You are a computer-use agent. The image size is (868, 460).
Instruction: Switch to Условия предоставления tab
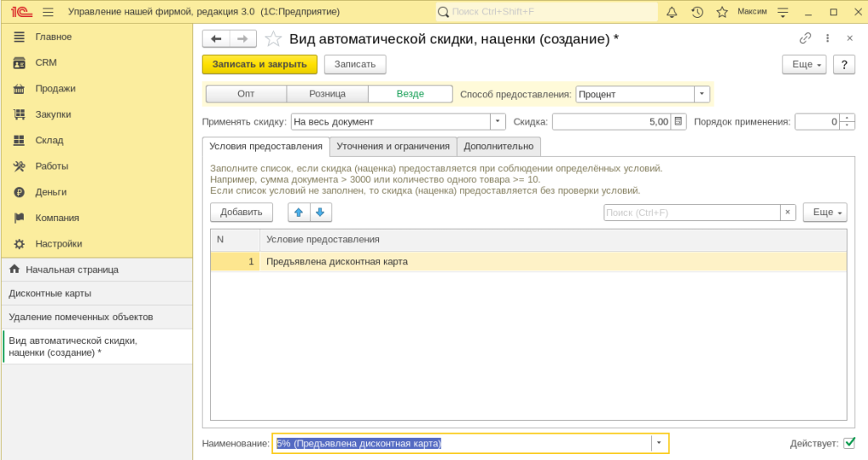(265, 147)
